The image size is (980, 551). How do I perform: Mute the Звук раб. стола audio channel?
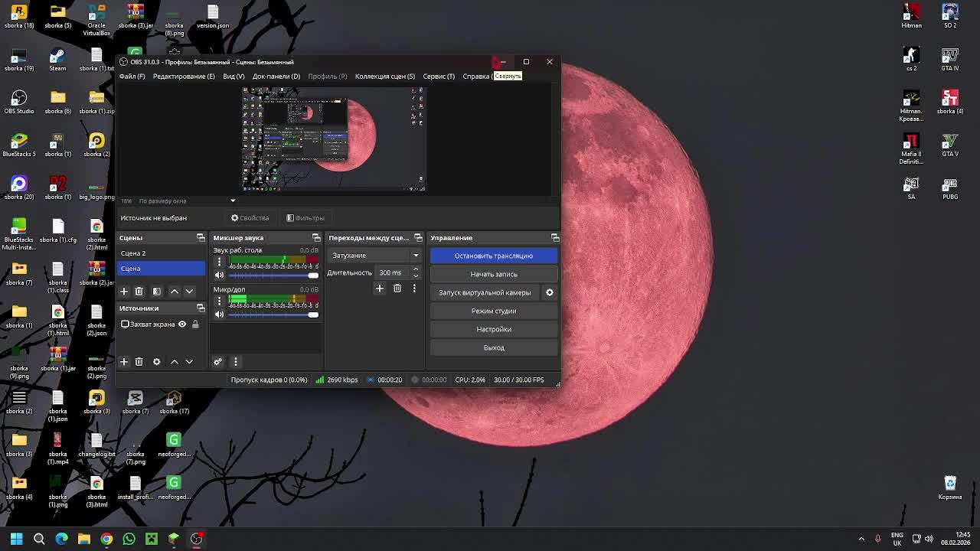pyautogui.click(x=219, y=275)
